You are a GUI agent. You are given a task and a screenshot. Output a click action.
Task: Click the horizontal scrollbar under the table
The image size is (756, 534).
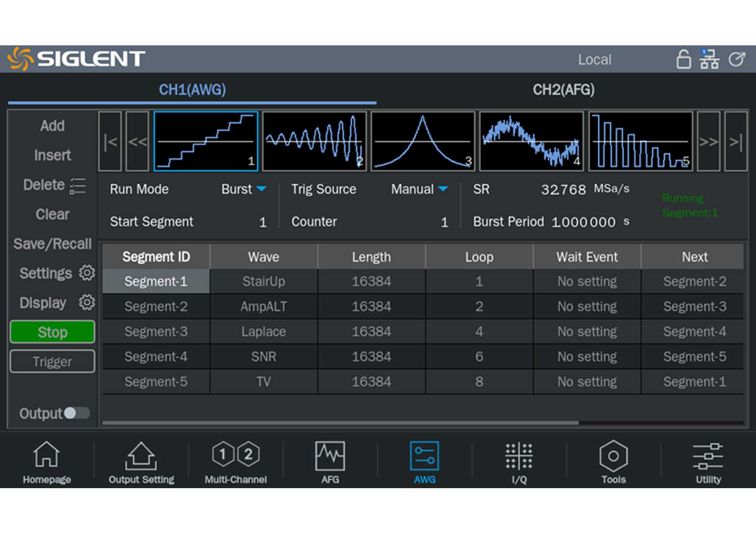340,423
